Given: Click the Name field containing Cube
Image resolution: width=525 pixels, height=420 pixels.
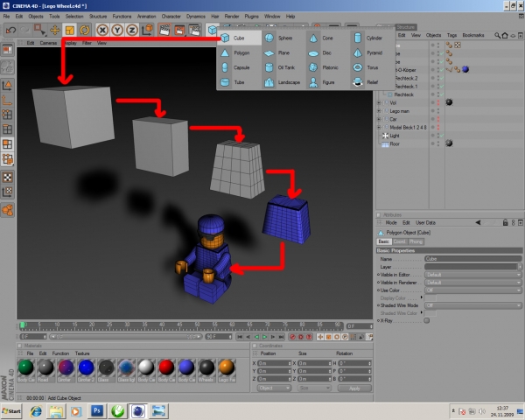Looking at the screenshot, I should pos(473,259).
